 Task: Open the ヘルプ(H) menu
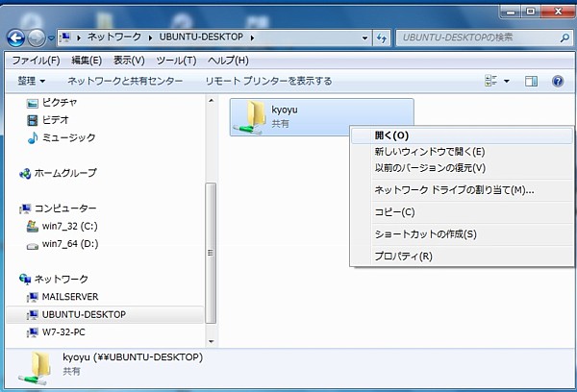228,60
